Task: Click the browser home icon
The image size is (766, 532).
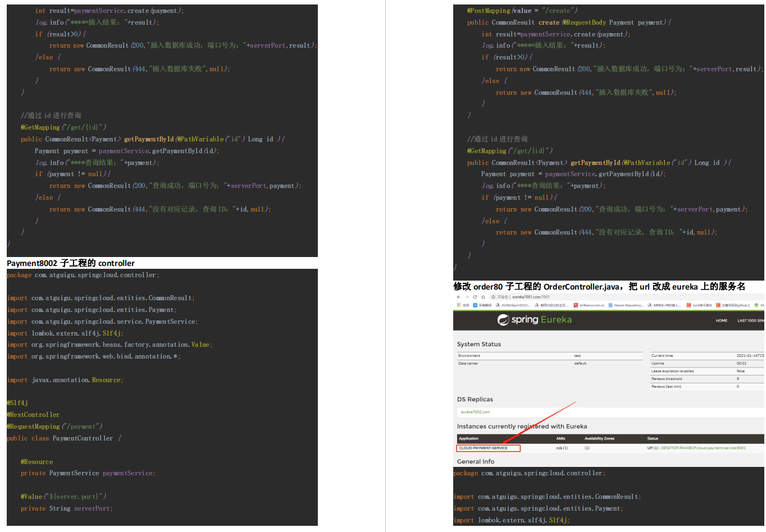Action: pos(483,297)
